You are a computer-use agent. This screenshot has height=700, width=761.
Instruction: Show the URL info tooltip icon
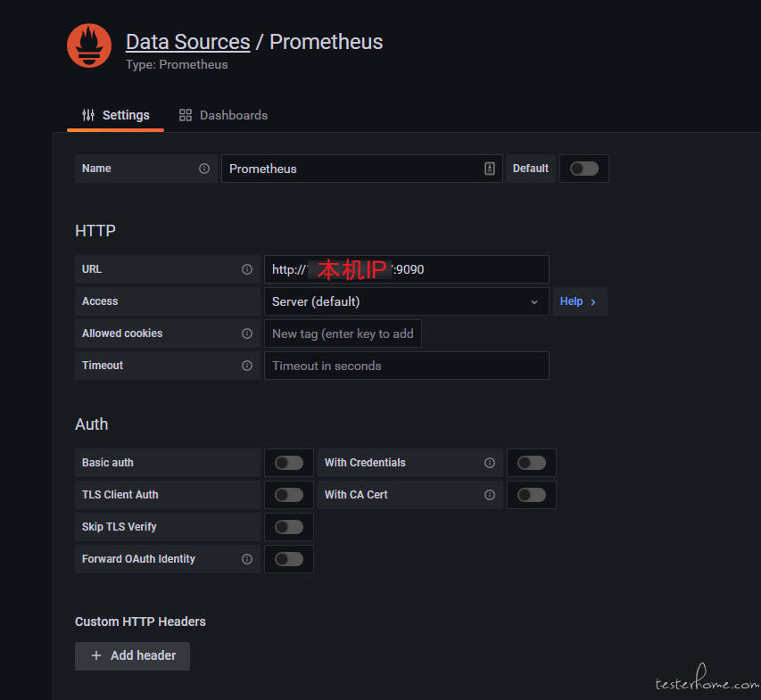point(247,269)
